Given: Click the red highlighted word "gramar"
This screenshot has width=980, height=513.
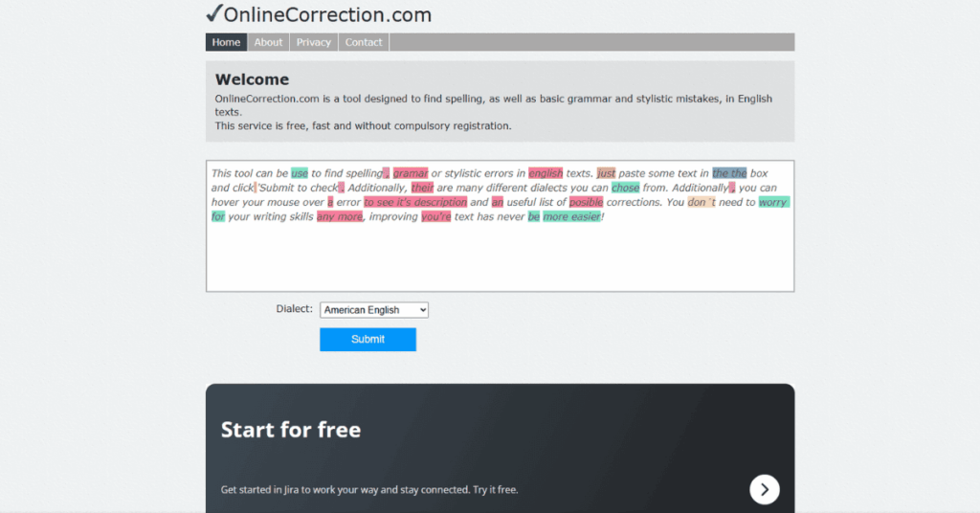Looking at the screenshot, I should [410, 173].
